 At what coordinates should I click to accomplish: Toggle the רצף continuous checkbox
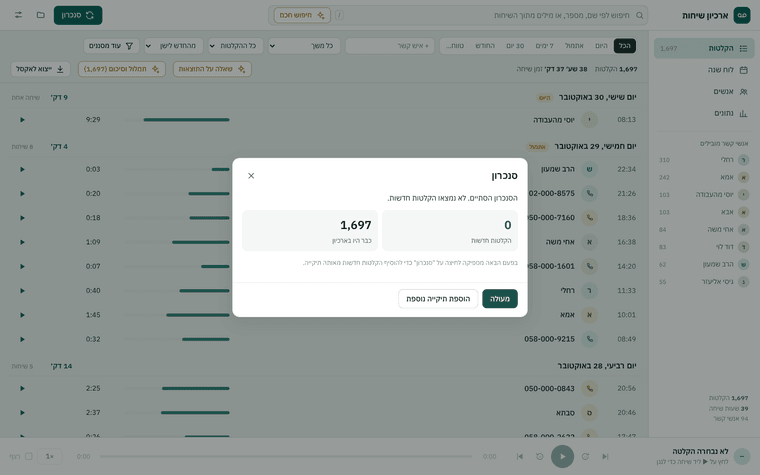[x=29, y=456]
